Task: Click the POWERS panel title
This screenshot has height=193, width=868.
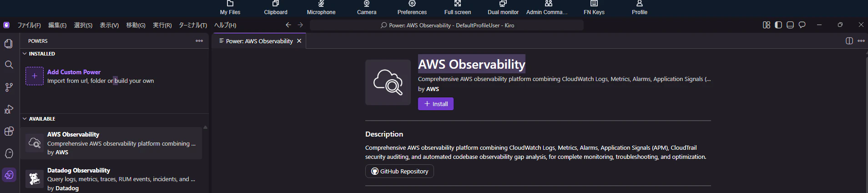Action: pyautogui.click(x=38, y=41)
